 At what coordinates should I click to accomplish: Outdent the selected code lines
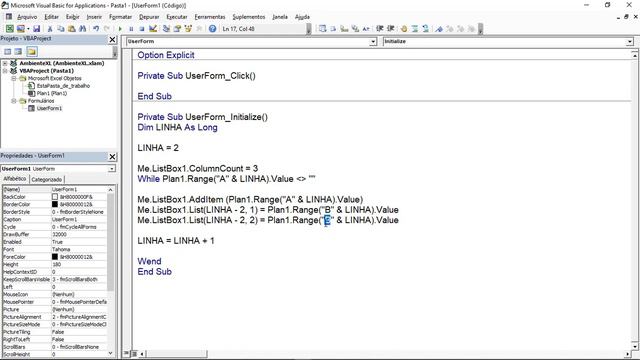[x=391, y=29]
